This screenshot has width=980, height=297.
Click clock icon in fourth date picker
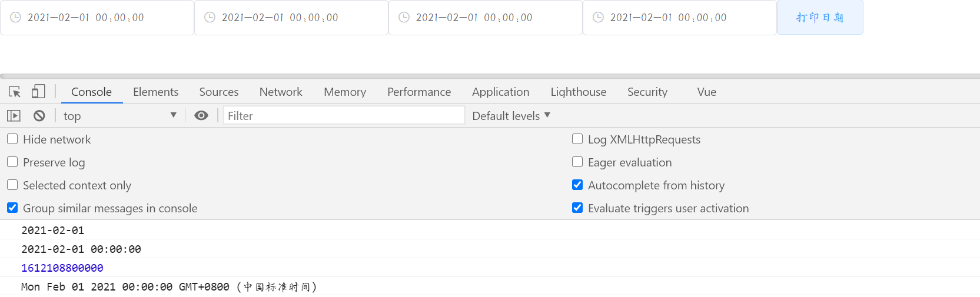[598, 18]
